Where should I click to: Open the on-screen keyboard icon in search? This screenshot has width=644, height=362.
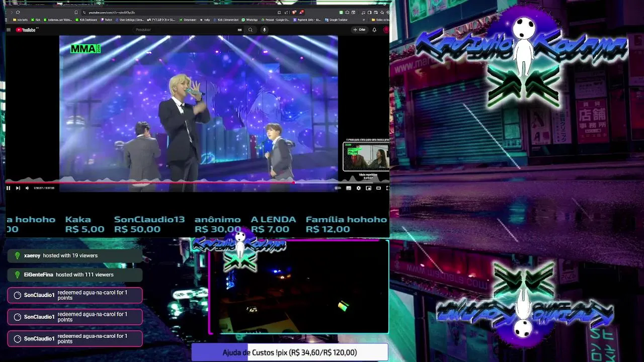239,30
